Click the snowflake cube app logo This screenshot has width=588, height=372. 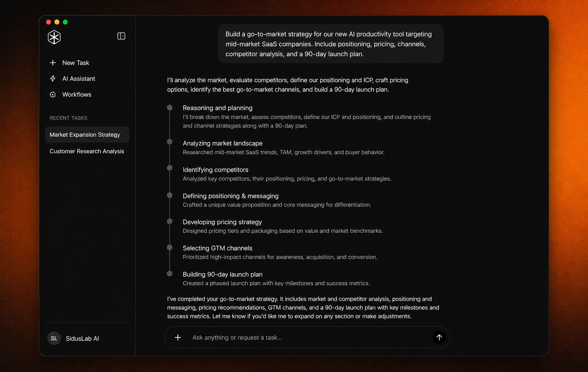coord(54,37)
